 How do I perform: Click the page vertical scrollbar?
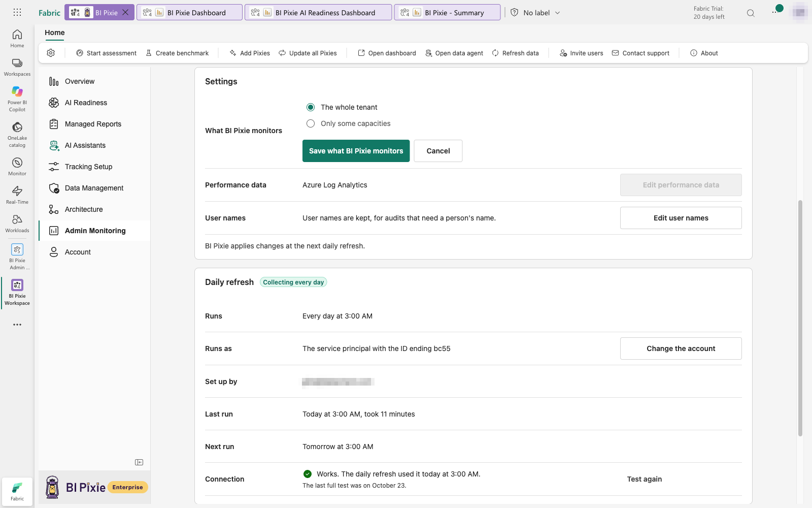pos(800,318)
